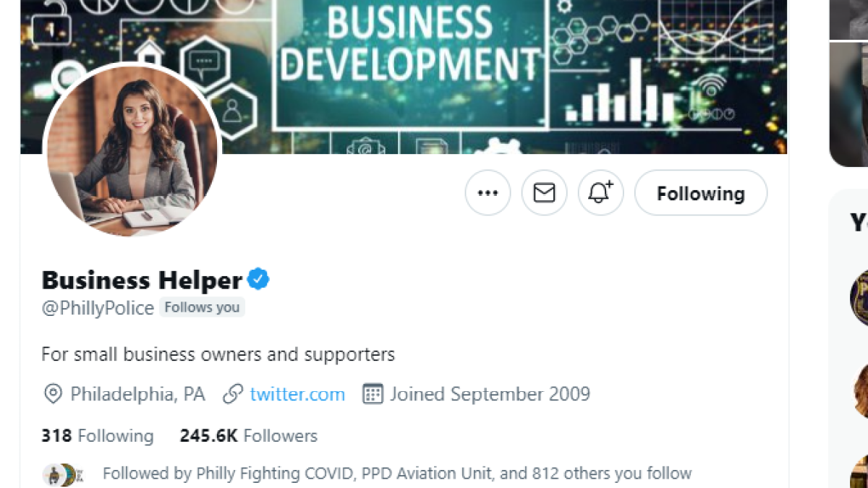Click the small mutual follower avatars
The width and height of the screenshot is (868, 488).
(x=64, y=474)
